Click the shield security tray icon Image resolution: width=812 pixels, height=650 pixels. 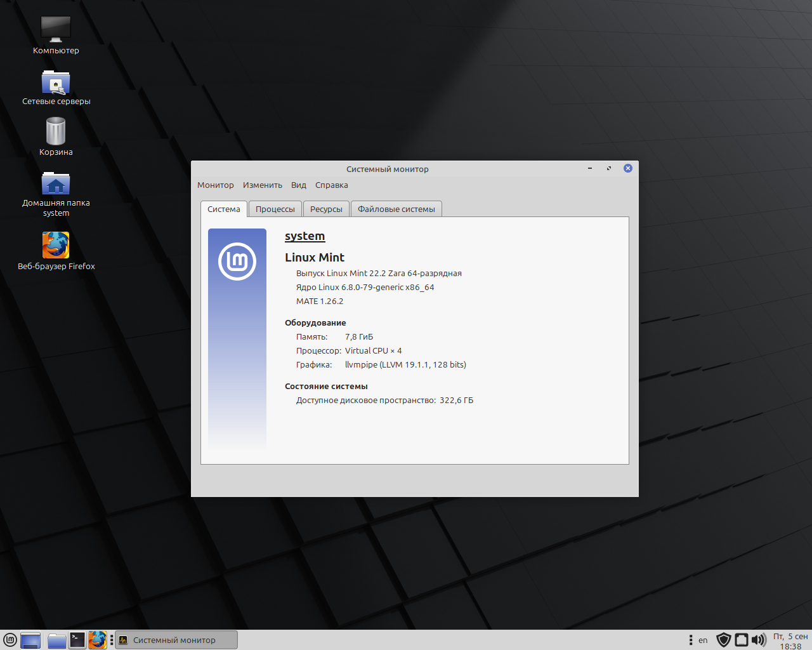tap(723, 640)
